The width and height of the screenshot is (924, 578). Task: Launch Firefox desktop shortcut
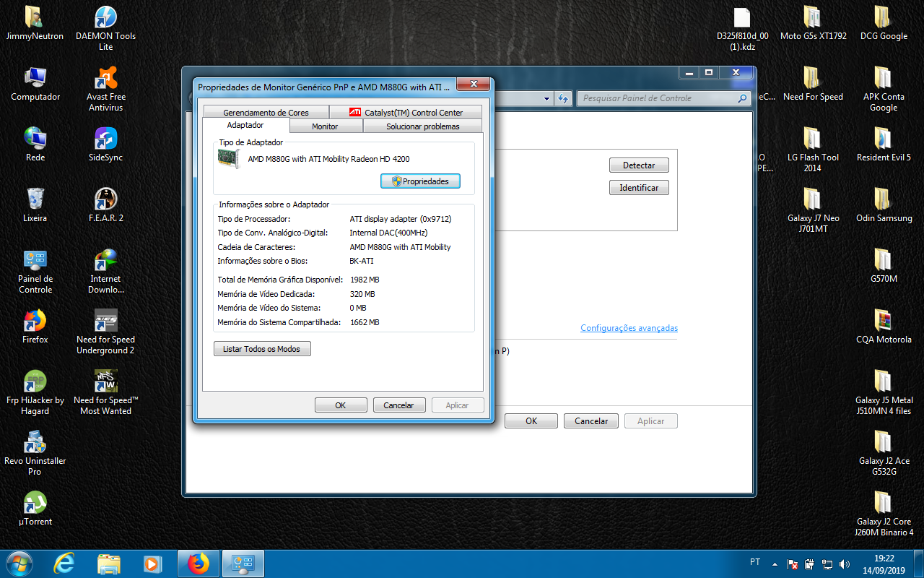pos(35,327)
